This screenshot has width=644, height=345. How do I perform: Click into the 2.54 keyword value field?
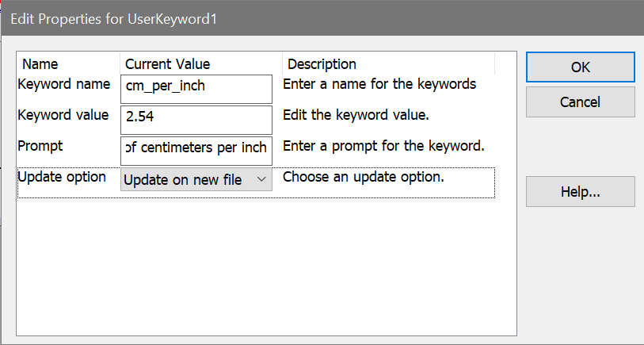[196, 118]
